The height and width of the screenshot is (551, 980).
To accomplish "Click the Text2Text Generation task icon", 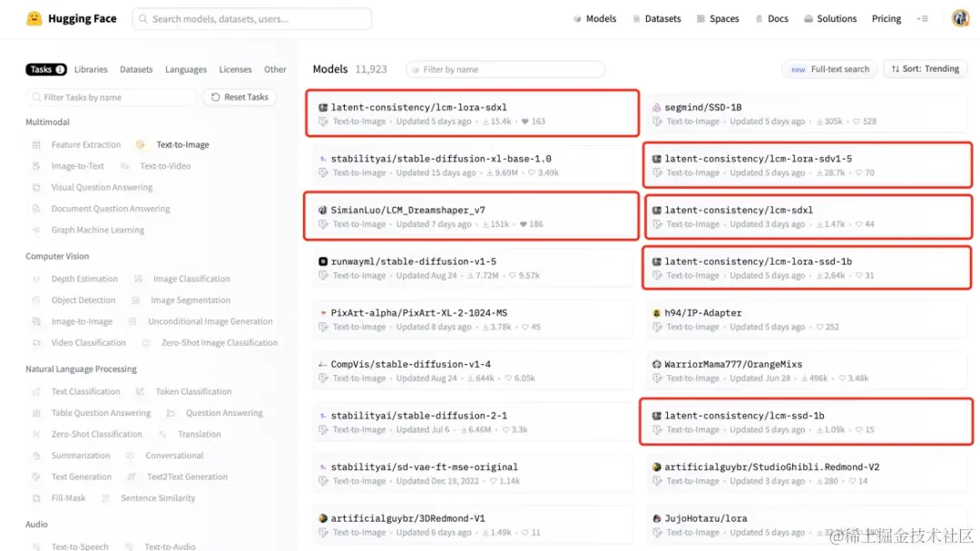I will [132, 477].
